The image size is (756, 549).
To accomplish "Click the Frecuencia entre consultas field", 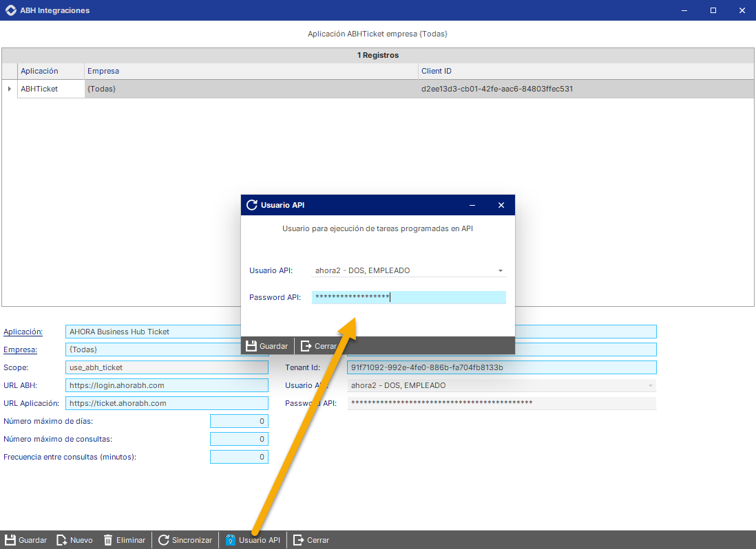I will [x=239, y=457].
